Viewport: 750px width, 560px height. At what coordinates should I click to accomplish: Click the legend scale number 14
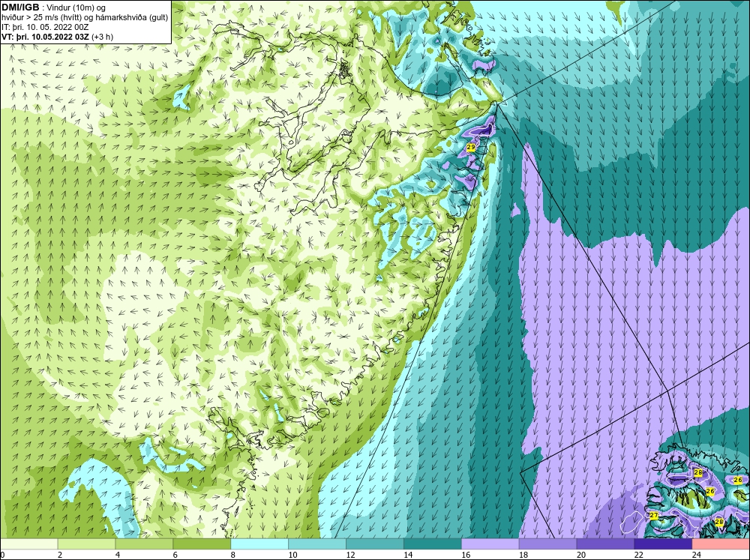[408, 555]
